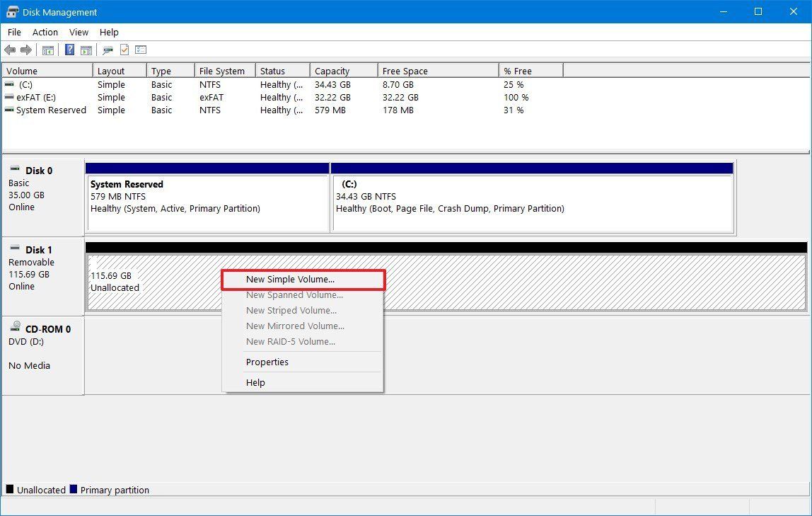Screen dimensions: 812x516
Task: Click the Properties toolbar icon
Action: pos(124,50)
